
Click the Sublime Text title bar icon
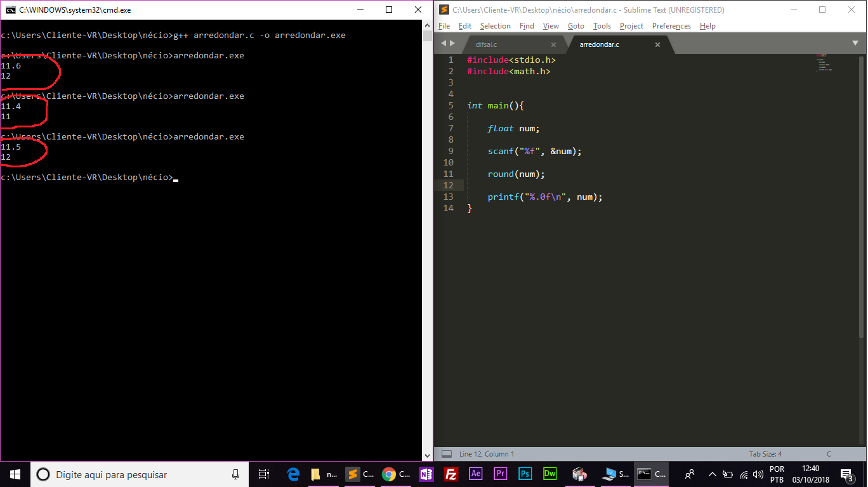click(444, 10)
